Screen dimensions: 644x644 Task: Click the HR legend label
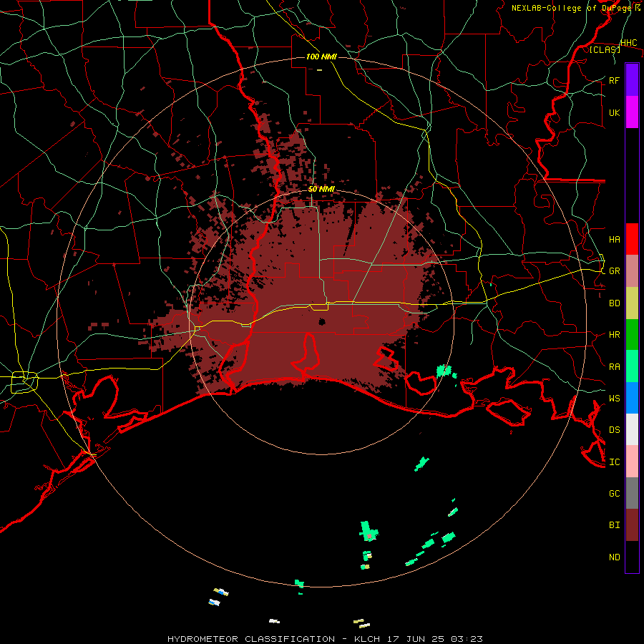tap(614, 335)
